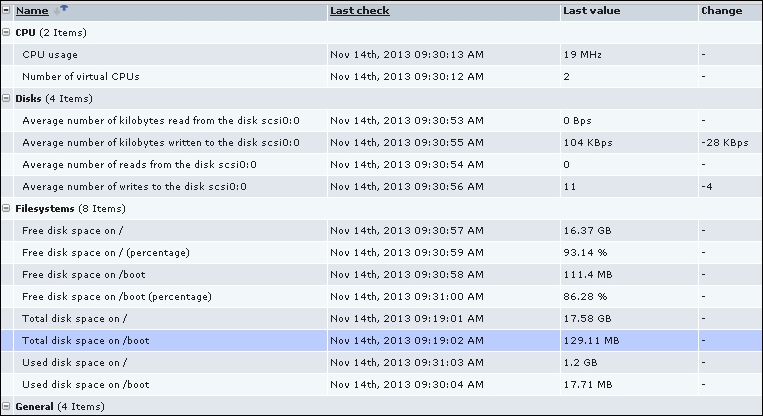Sort the table by Name column
Screen dimensions: 763x416
33,11
